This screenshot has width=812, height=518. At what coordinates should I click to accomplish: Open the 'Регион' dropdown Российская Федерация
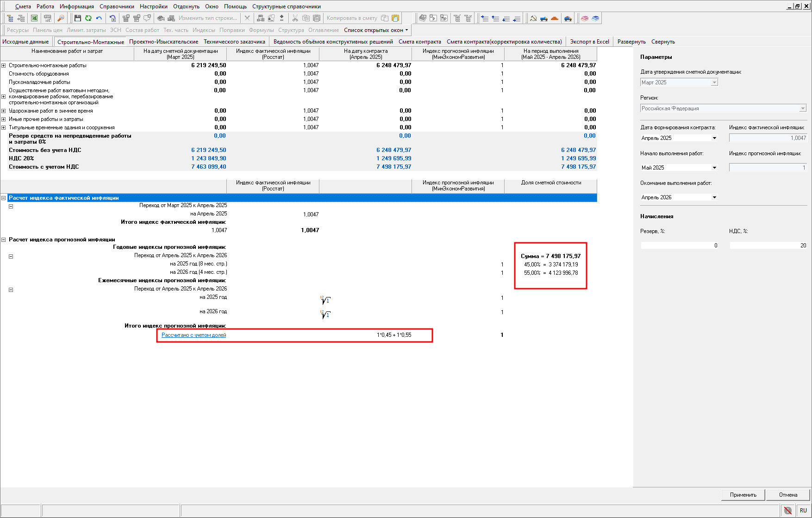pyautogui.click(x=803, y=108)
